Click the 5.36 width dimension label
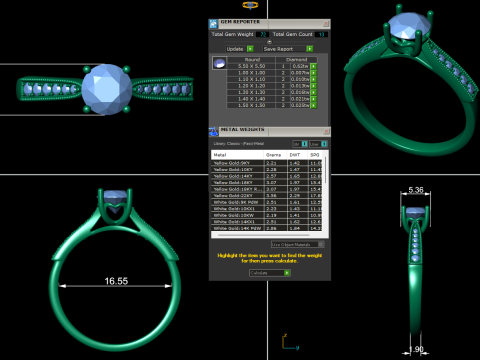Viewport: 480px width, 360px height. pyautogui.click(x=416, y=190)
